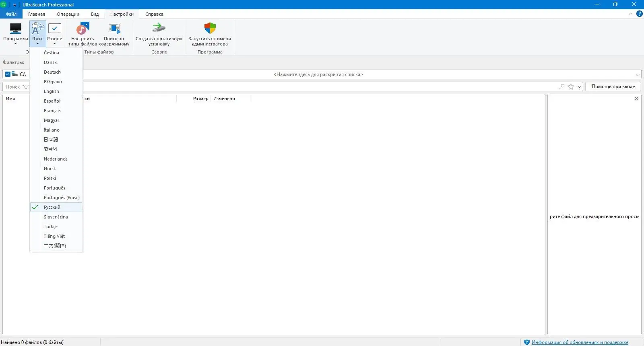Open Поиск по содержимому settings
Viewport: 644px width, 346px height.
(114, 34)
